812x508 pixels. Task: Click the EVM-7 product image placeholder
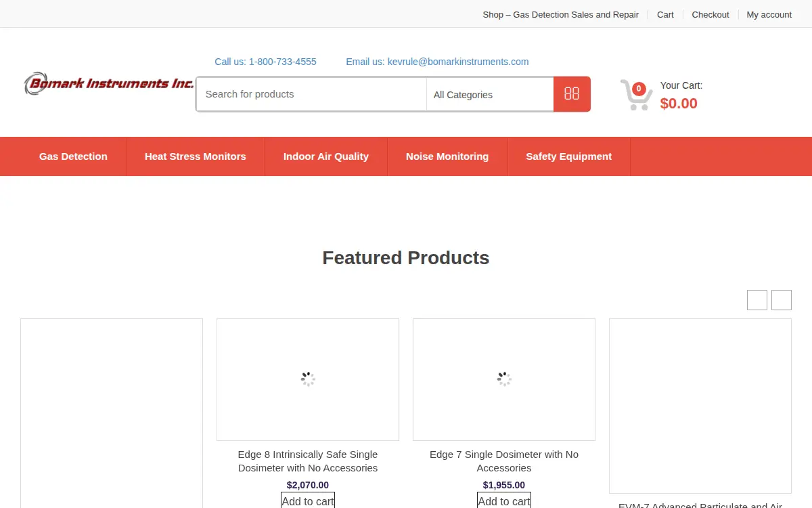(700, 406)
